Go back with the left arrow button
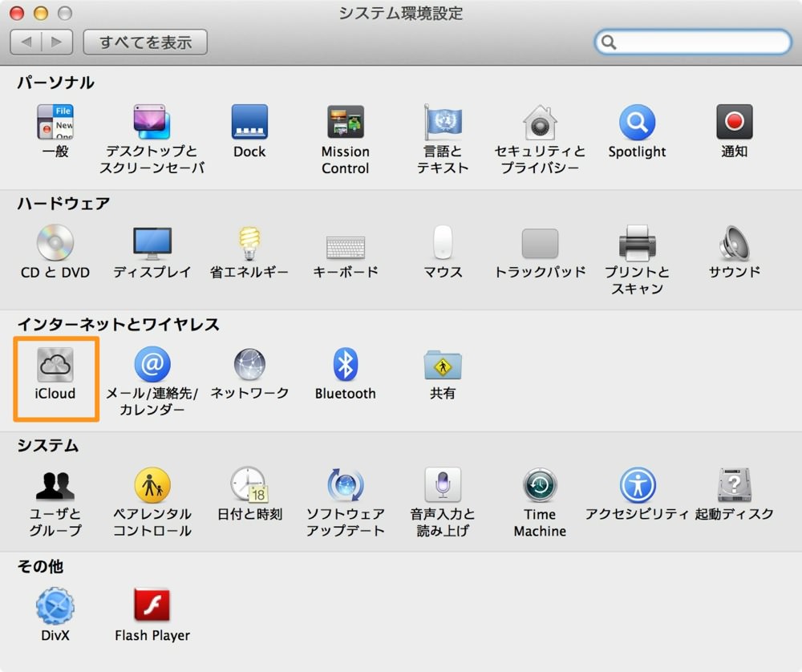Viewport: 802px width, 672px height. point(26,42)
